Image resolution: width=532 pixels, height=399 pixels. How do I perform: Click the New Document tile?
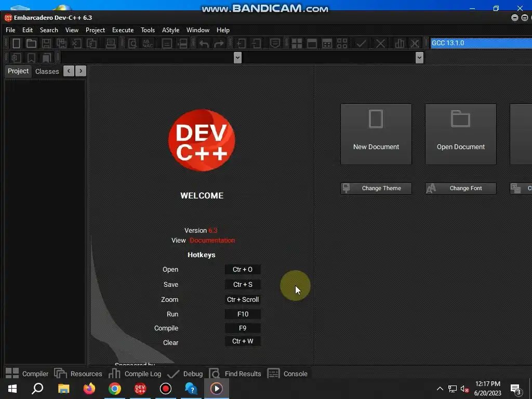(x=376, y=135)
